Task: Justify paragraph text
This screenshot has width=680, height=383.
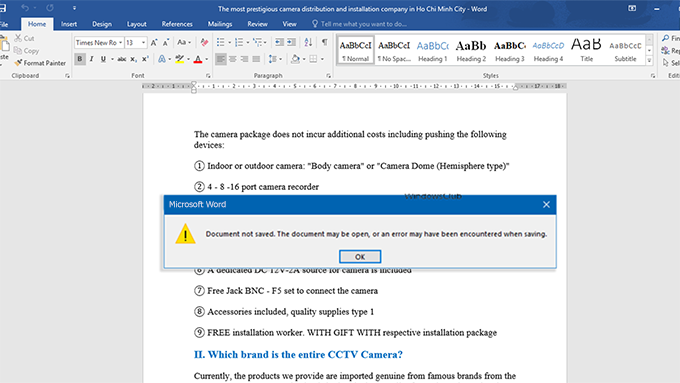Action: coord(256,59)
